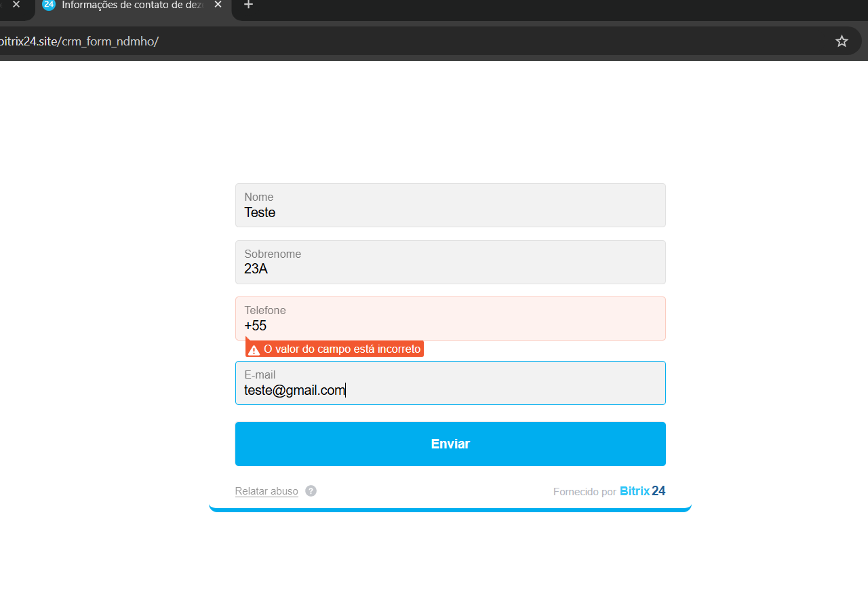Screen dimensions: 868x616
Task: Bookmark this page with the star icon
Action: pos(842,41)
